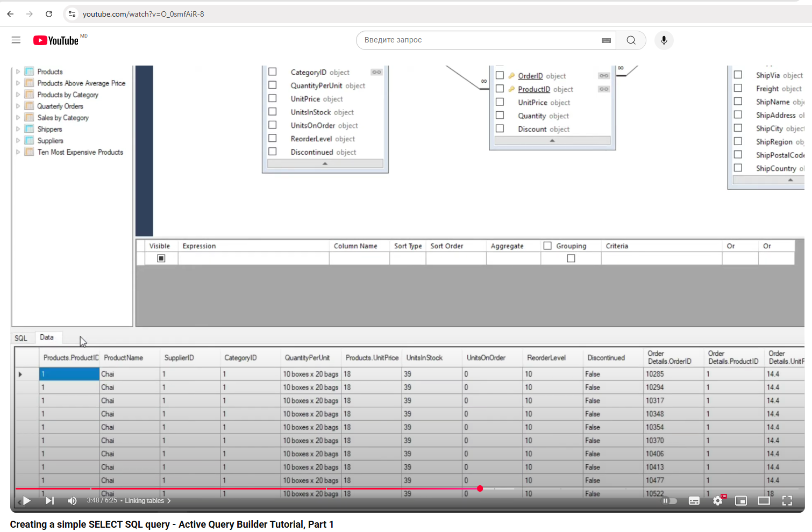This screenshot has width=812, height=532.
Task: Check the UnitsInStock field checkbox
Action: [x=273, y=112]
